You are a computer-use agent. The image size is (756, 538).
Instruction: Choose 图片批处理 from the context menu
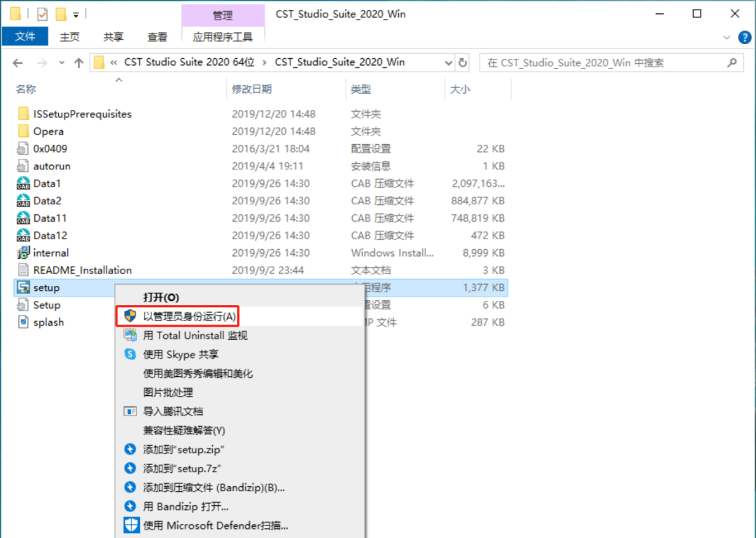click(x=239, y=392)
